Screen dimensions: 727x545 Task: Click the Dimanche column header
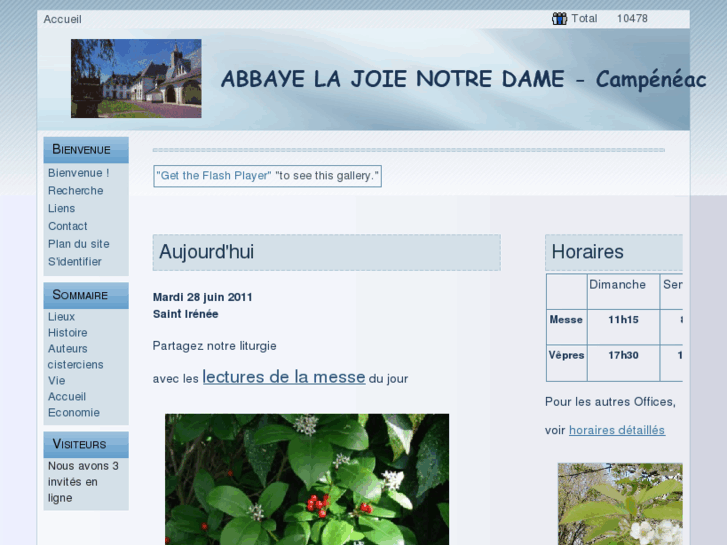[x=623, y=291]
